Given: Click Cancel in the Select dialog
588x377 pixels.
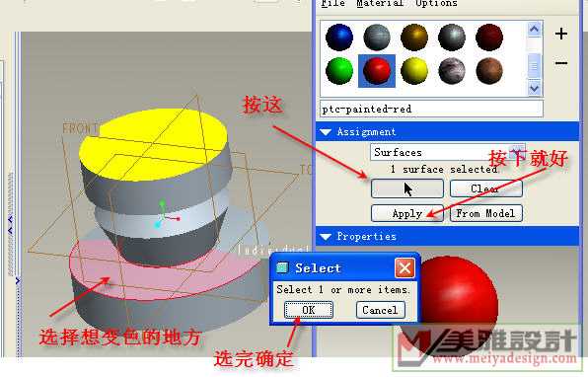Looking at the screenshot, I should pyautogui.click(x=380, y=310).
